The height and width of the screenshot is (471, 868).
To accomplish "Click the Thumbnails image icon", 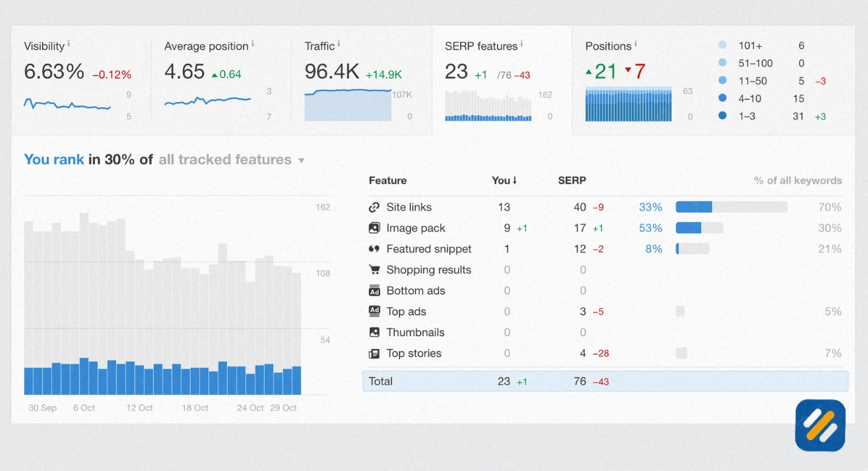I will click(374, 332).
